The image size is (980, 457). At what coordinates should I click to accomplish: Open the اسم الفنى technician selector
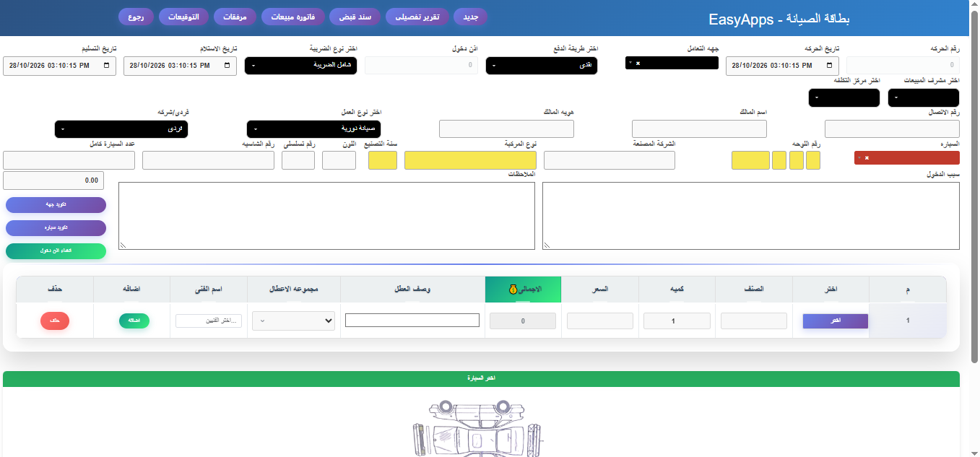tap(209, 321)
